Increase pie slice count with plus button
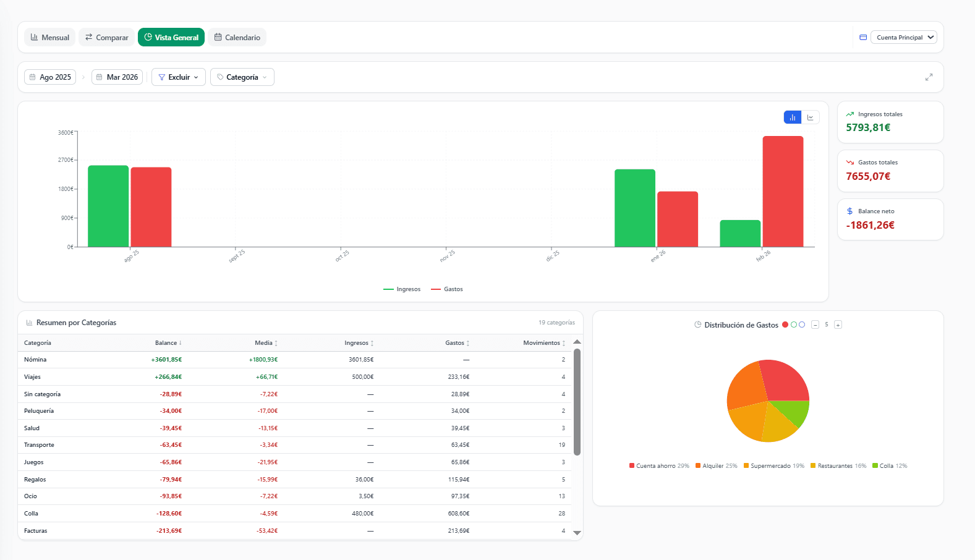The height and width of the screenshot is (560, 975). pyautogui.click(x=838, y=325)
